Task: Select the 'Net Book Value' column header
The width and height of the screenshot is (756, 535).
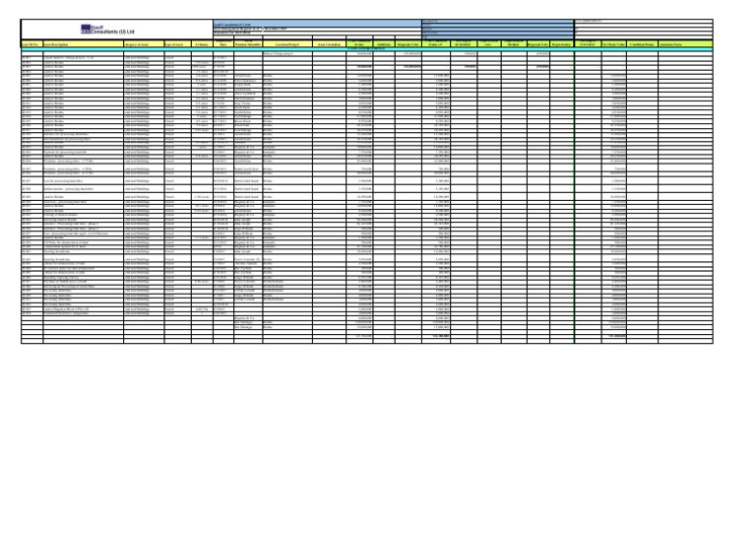Action: pyautogui.click(x=614, y=44)
